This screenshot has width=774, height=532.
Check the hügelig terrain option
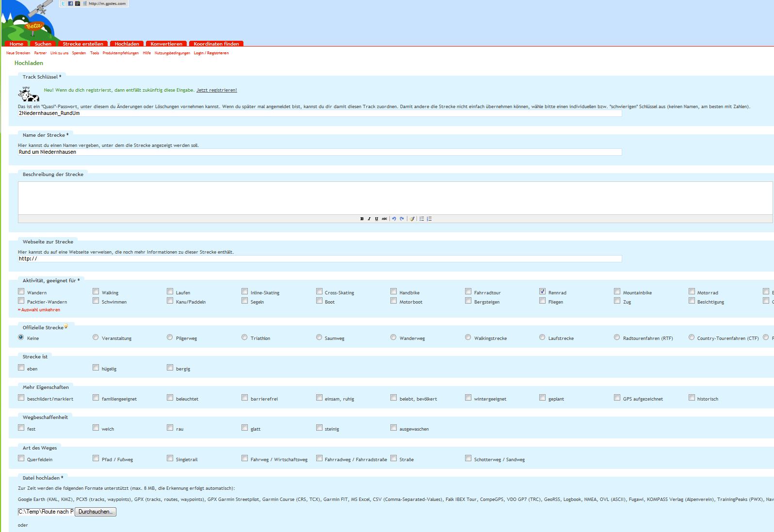click(96, 368)
